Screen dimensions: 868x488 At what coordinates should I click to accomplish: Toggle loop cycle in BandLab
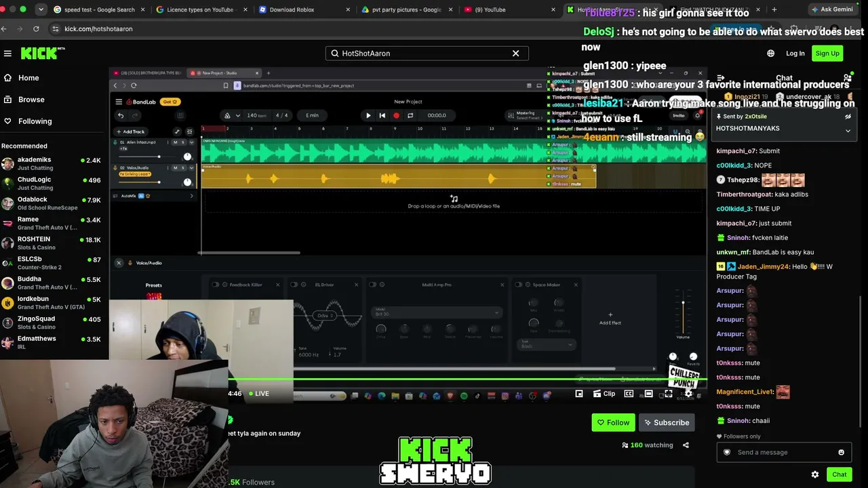coord(410,115)
